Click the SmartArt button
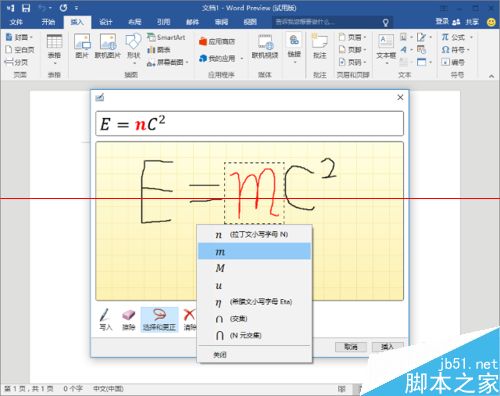500x396 pixels. 166,37
